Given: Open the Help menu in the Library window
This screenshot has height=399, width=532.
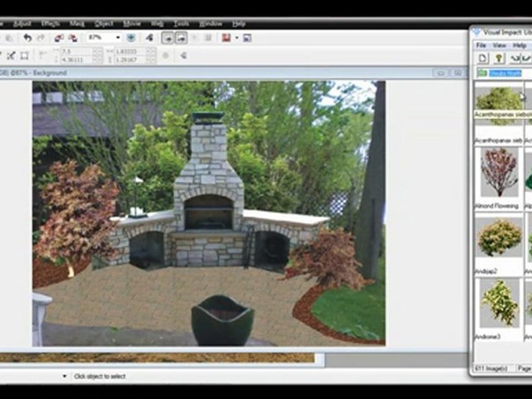Looking at the screenshot, I should (519, 45).
